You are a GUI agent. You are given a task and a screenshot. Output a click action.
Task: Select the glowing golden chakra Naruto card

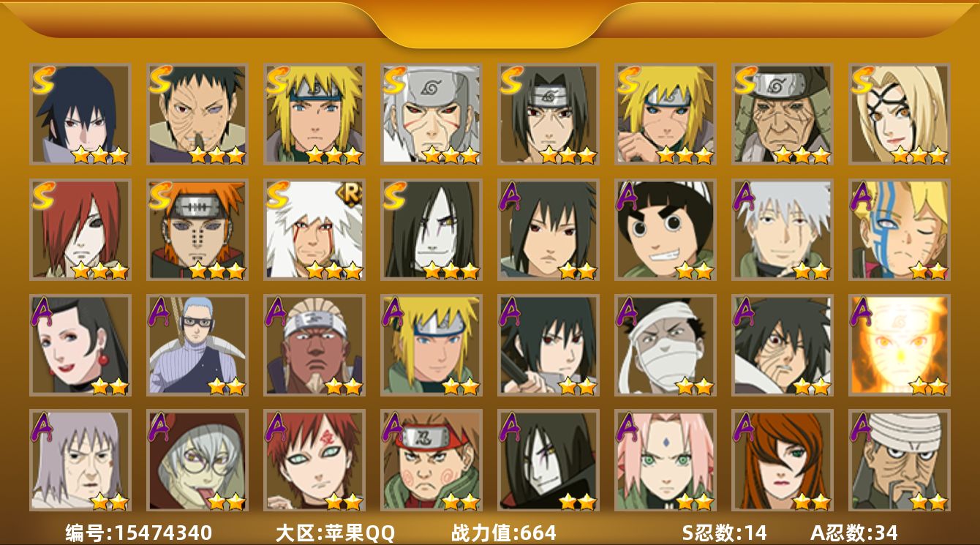(x=899, y=345)
